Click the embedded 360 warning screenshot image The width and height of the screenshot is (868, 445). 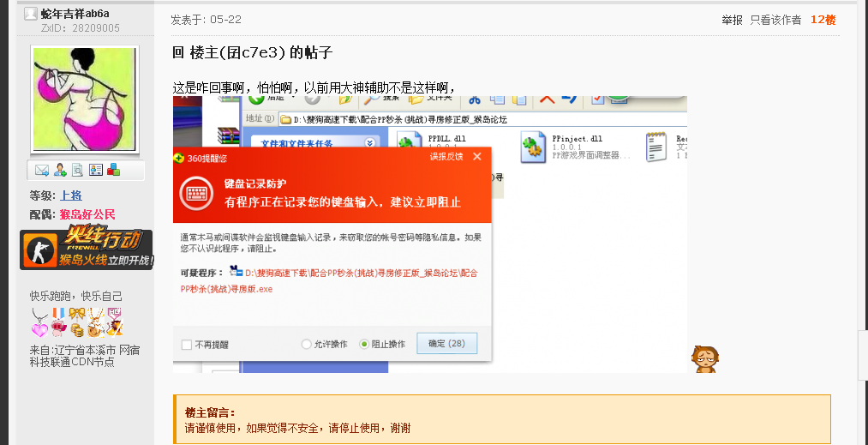430,234
